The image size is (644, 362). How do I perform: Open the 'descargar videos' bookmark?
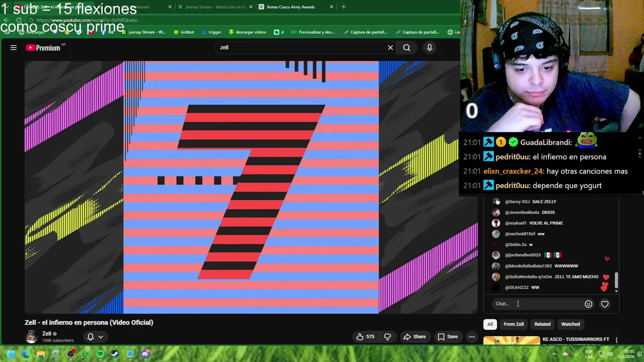247,32
